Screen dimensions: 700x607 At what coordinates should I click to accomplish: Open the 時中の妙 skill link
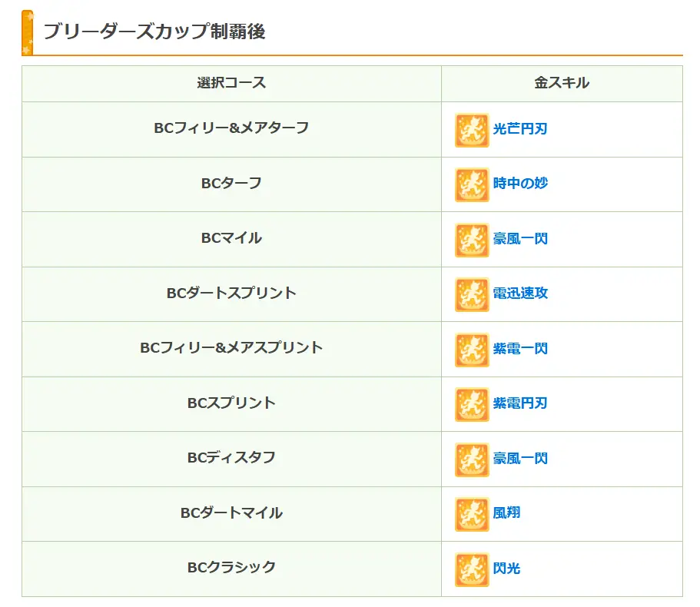tap(520, 184)
